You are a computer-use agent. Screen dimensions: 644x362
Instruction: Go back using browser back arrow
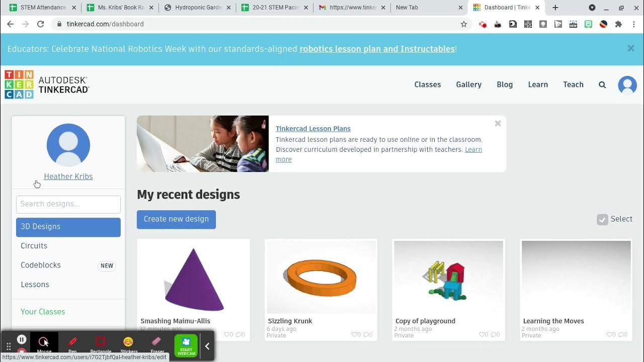(10, 24)
